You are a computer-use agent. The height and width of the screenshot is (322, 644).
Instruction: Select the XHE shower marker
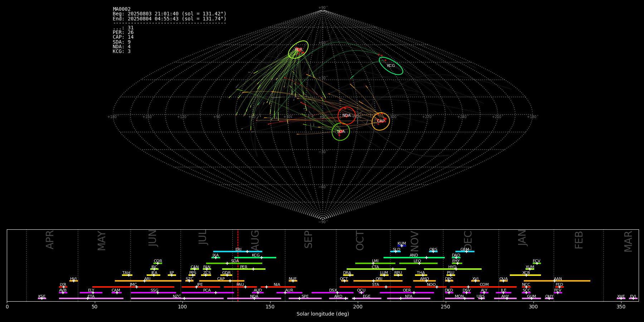click(621, 298)
